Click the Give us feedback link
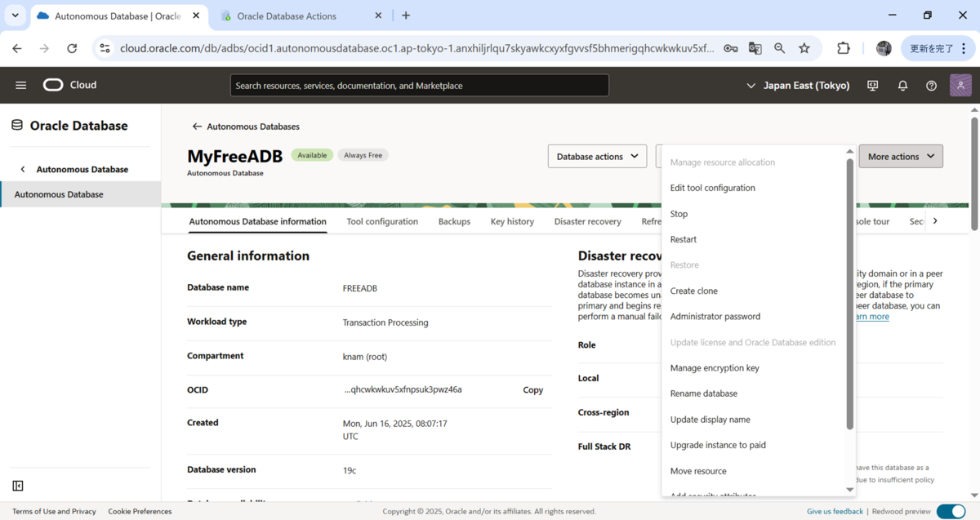This screenshot has width=980, height=520. click(x=835, y=511)
